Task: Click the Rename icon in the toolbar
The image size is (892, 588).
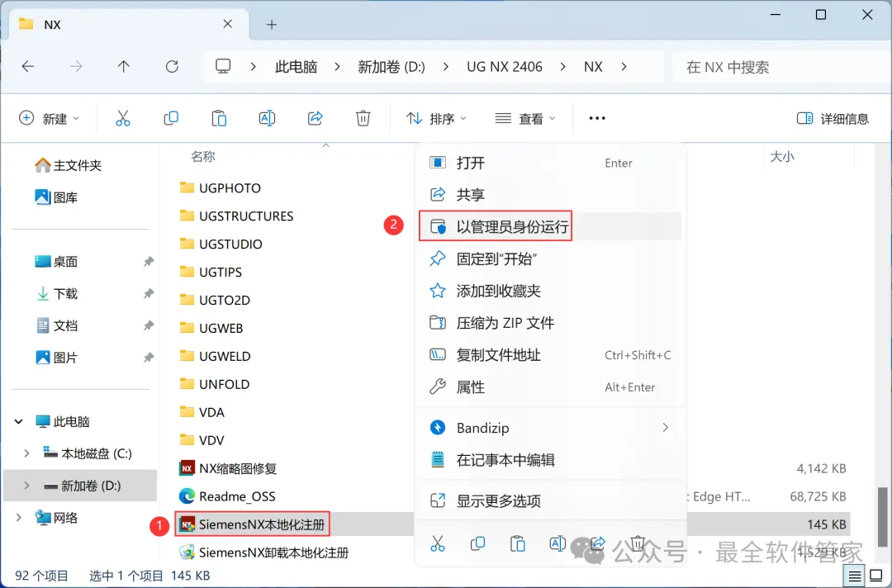Action: (267, 118)
